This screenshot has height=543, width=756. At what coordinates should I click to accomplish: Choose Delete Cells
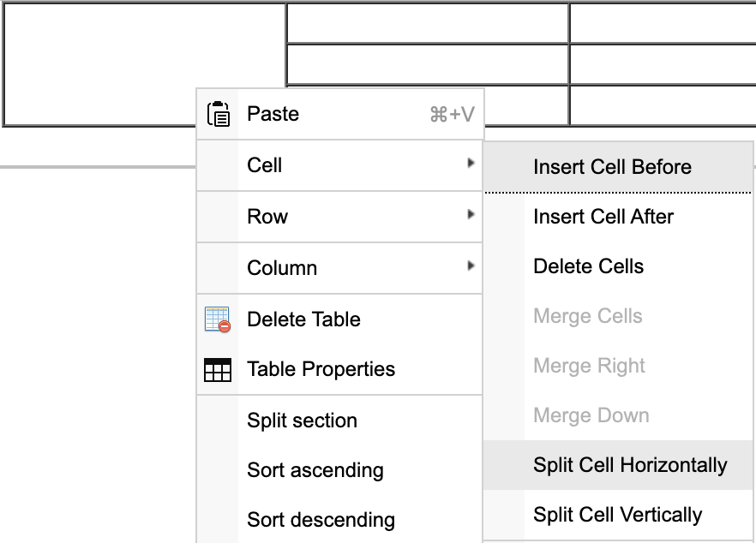pos(588,266)
